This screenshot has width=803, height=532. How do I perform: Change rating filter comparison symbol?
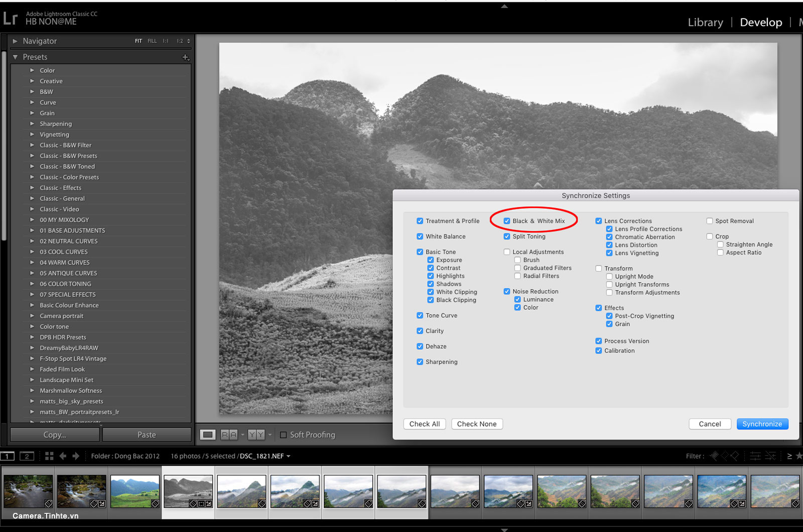pyautogui.click(x=789, y=456)
